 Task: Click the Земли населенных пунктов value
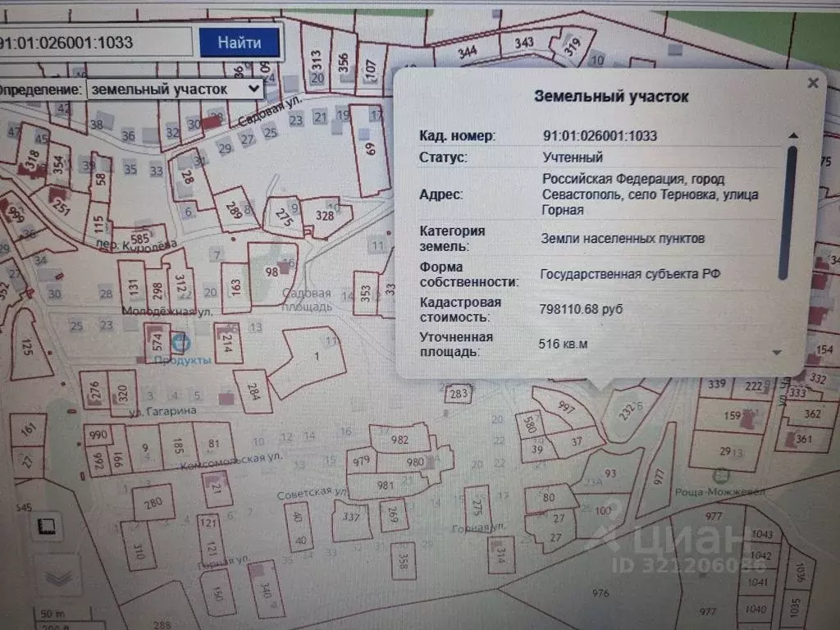tap(622, 239)
